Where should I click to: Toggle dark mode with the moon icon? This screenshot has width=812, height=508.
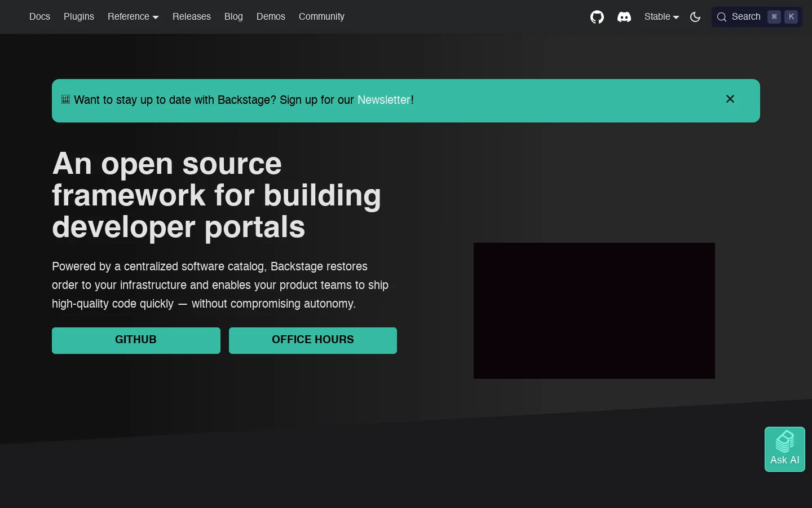pos(695,17)
